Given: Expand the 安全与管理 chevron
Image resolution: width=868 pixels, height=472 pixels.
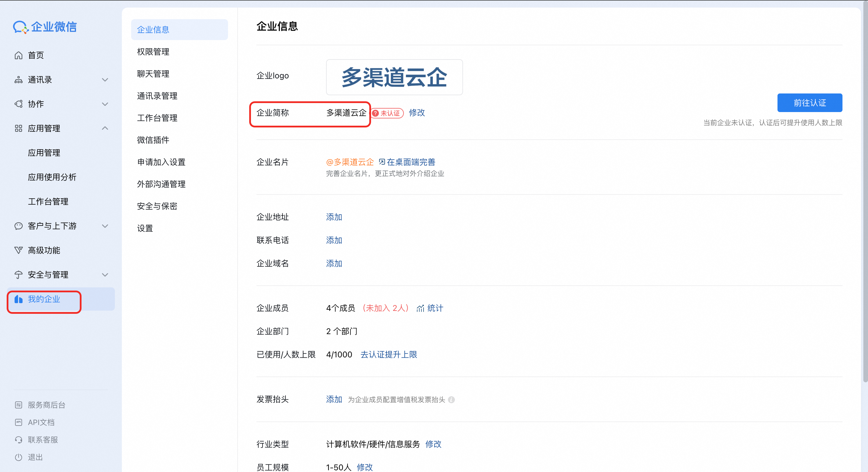Looking at the screenshot, I should click(x=105, y=275).
